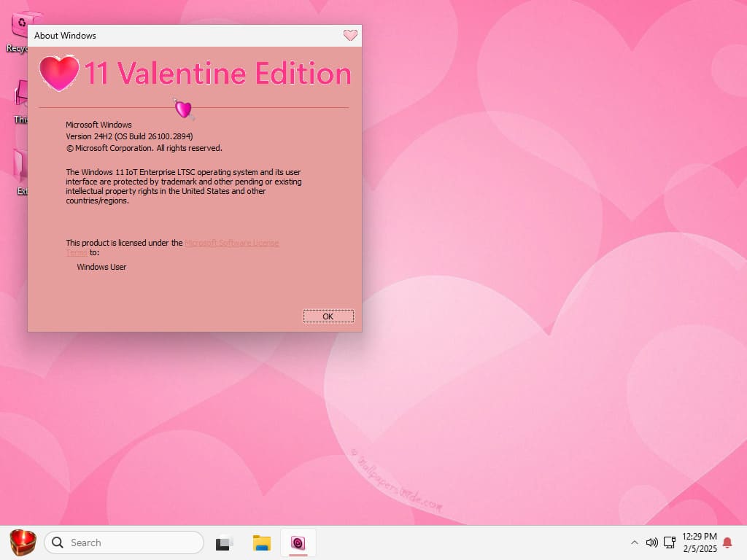Screen dimensions: 747x560
Task: Launch File Explorer from the taskbar
Action: pyautogui.click(x=262, y=542)
